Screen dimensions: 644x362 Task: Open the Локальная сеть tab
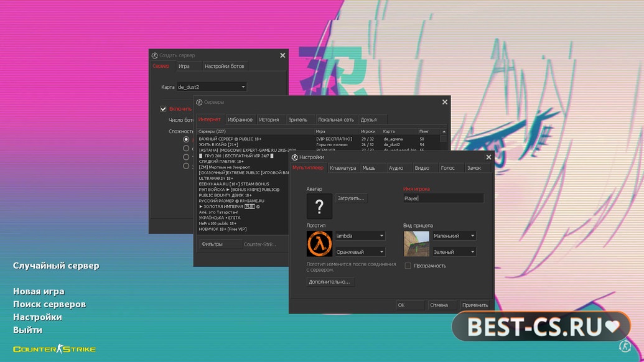point(335,120)
